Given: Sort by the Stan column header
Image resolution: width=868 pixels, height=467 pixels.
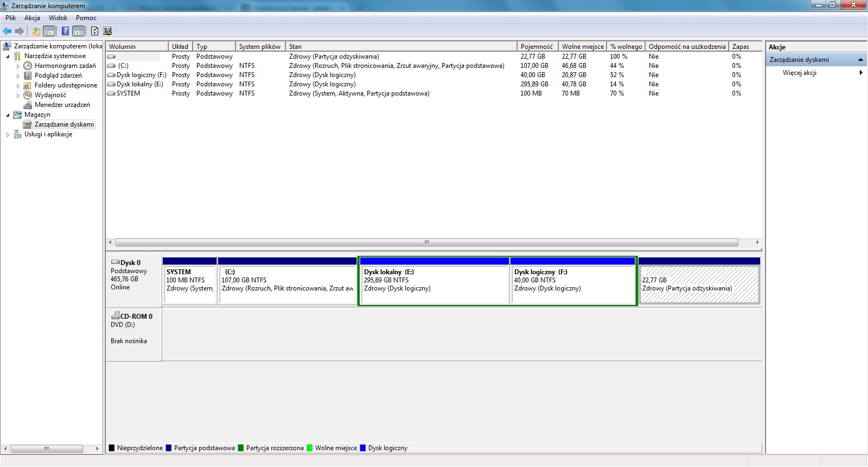Looking at the screenshot, I should coord(401,47).
